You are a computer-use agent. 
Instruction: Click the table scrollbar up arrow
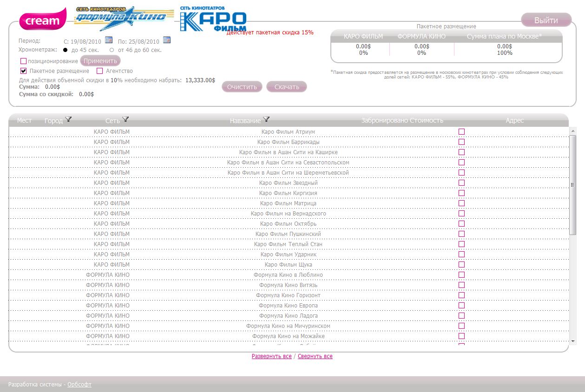pyautogui.click(x=572, y=131)
